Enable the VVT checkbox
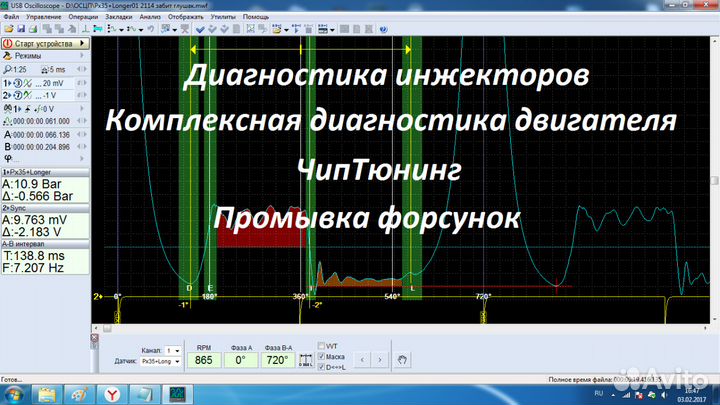Screen dimensions: 720x405 click(321, 346)
